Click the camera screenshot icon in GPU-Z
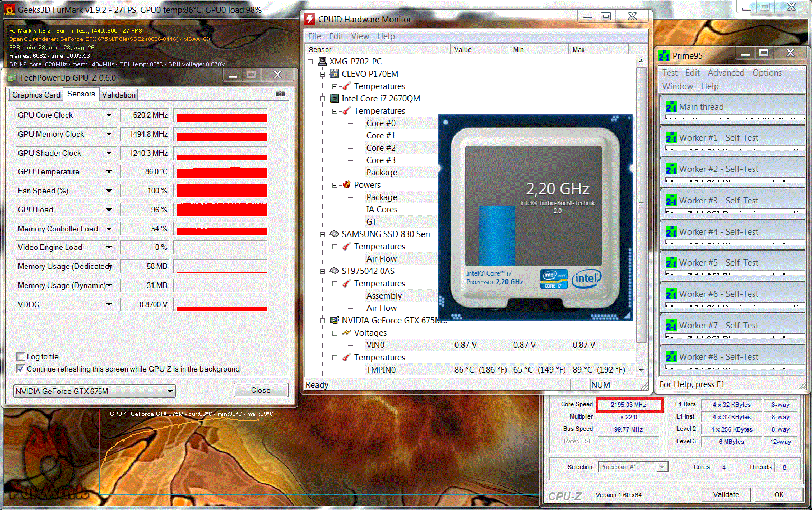Screen dimensions: 812x510 click(x=280, y=94)
